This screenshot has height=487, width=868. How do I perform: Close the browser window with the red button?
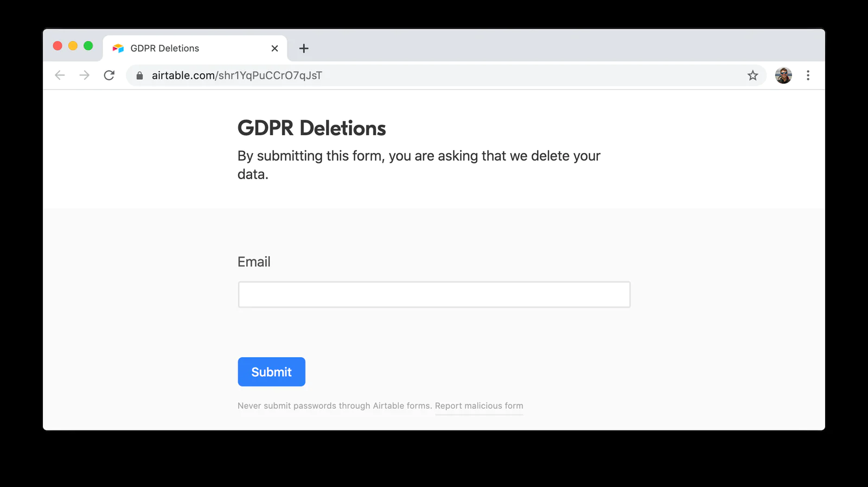click(57, 46)
